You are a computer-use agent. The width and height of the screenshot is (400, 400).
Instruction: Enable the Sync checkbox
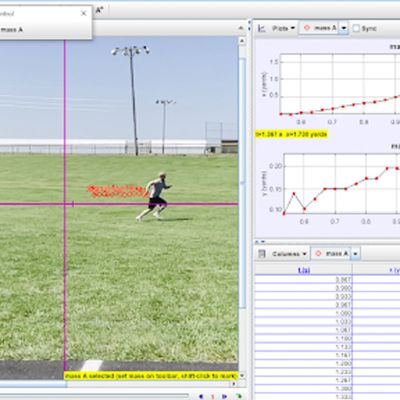(356, 29)
